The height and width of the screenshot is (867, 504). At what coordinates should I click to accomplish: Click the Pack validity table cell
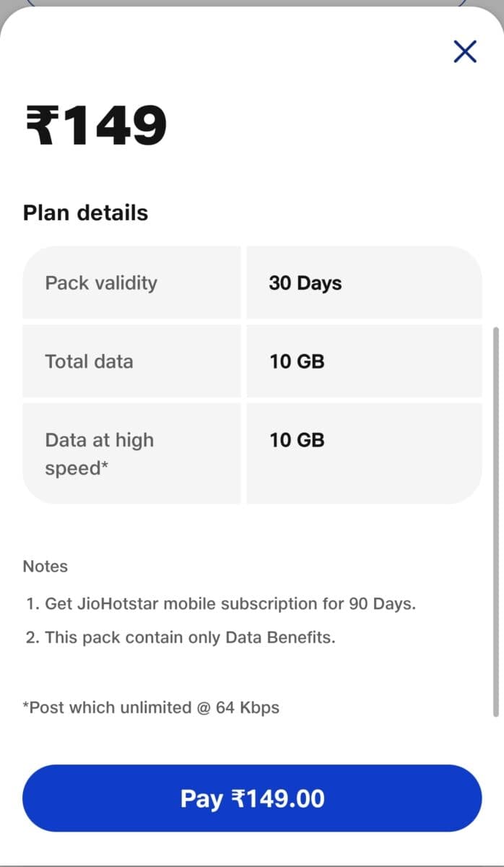(x=132, y=282)
